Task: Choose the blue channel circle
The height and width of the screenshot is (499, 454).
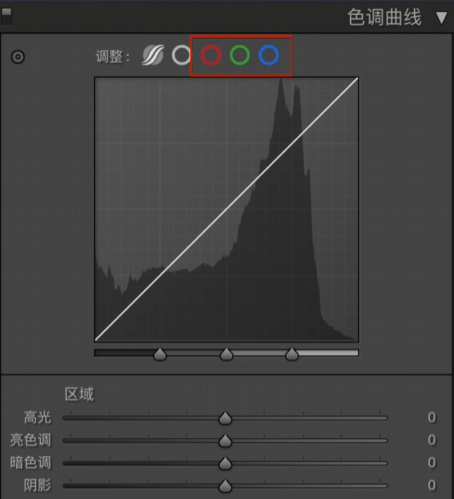Action: (269, 55)
